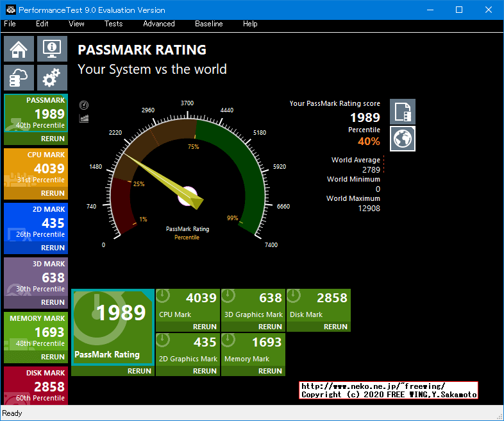Open the settings gears icon

[52, 78]
